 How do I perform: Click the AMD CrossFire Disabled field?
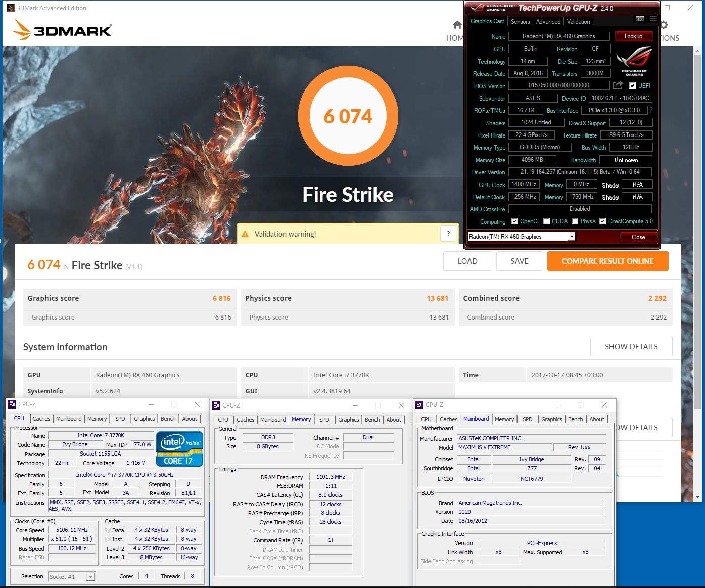(x=580, y=209)
